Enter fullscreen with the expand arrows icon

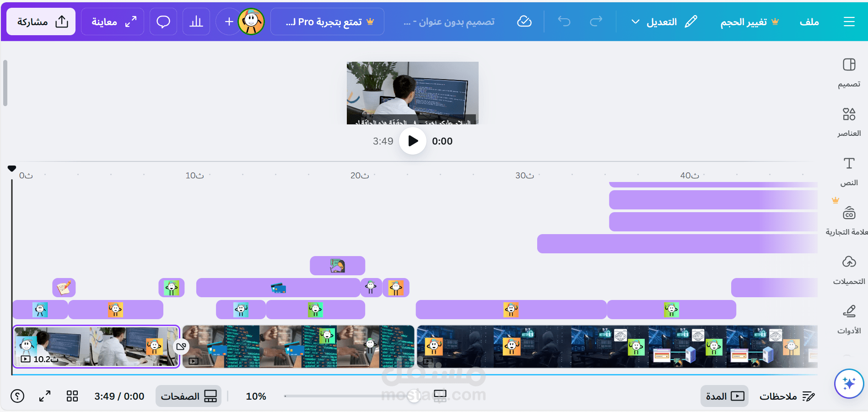tap(45, 396)
